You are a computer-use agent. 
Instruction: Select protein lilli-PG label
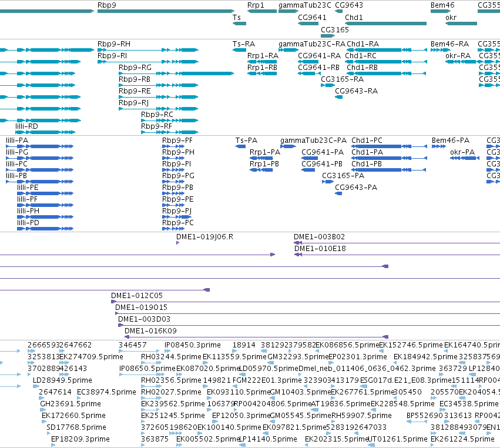click(x=17, y=152)
